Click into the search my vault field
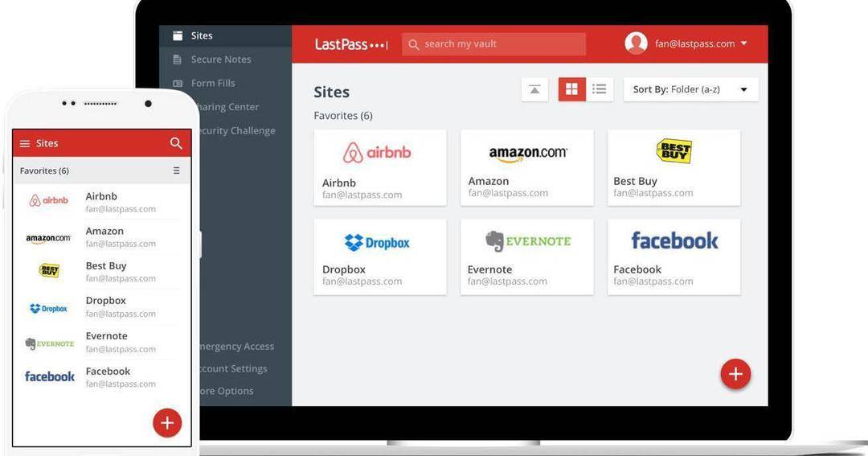 [493, 44]
